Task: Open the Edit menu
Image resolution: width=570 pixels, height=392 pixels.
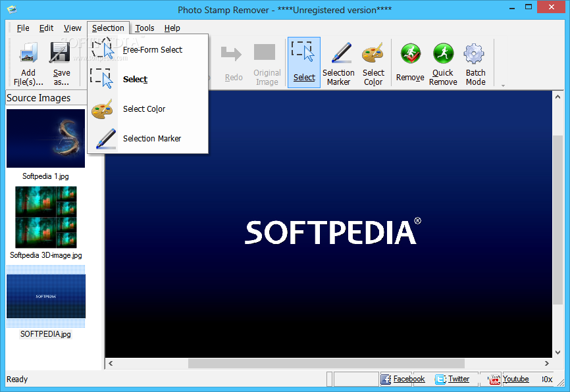Action: click(x=46, y=28)
